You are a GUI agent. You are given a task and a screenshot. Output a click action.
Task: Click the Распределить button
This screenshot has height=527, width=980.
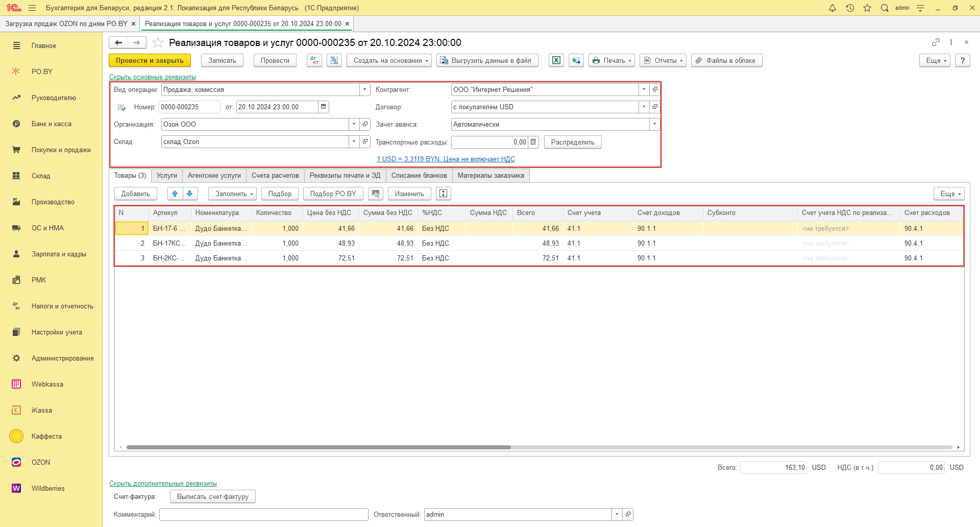point(573,142)
